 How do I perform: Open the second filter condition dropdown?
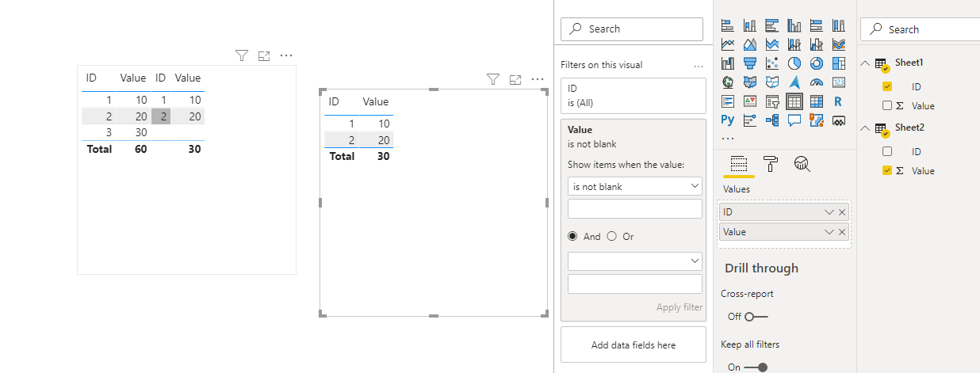635,261
